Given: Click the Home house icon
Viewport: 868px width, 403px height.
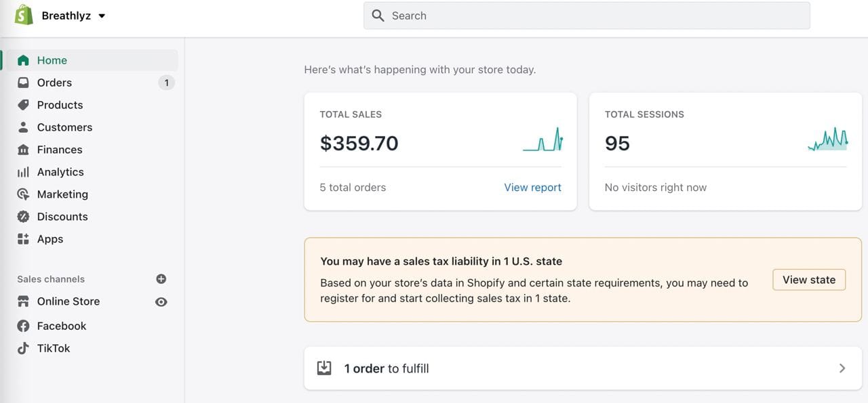Looking at the screenshot, I should tap(23, 60).
